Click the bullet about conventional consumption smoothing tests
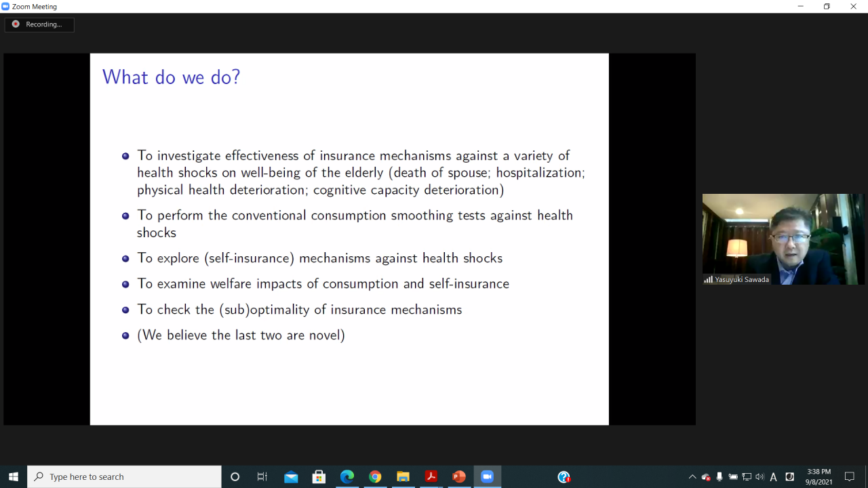Screen dimensions: 868x488 tap(355, 224)
